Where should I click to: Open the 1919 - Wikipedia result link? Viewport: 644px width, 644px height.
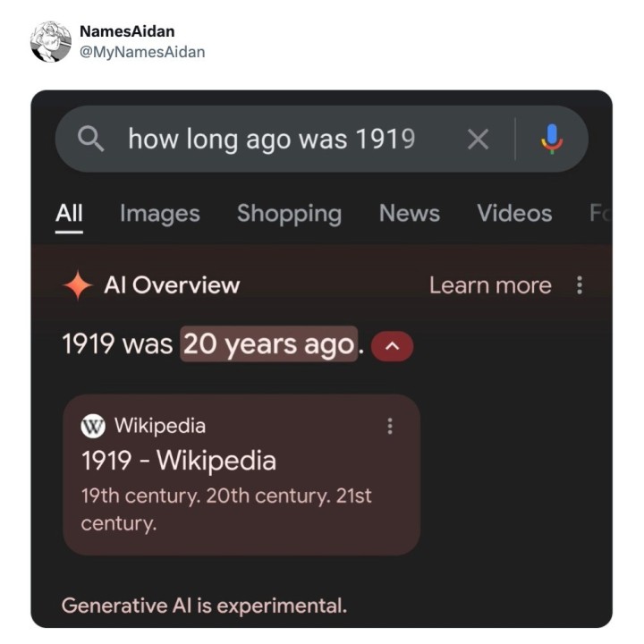(x=179, y=461)
